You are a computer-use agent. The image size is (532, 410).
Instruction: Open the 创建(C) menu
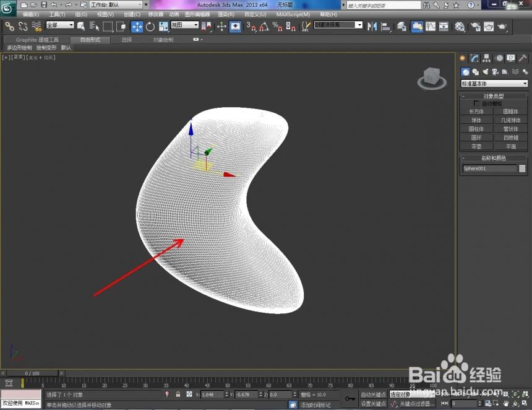coord(132,15)
